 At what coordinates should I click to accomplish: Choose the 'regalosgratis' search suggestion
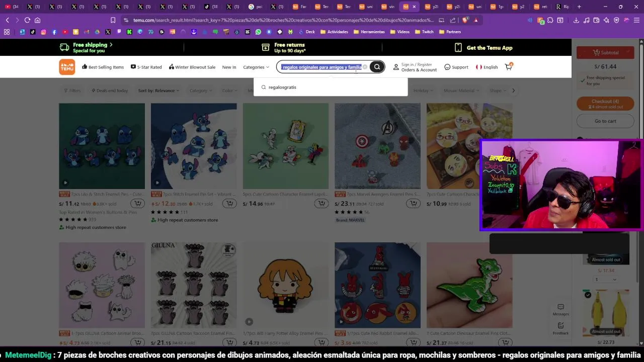[x=331, y=87]
